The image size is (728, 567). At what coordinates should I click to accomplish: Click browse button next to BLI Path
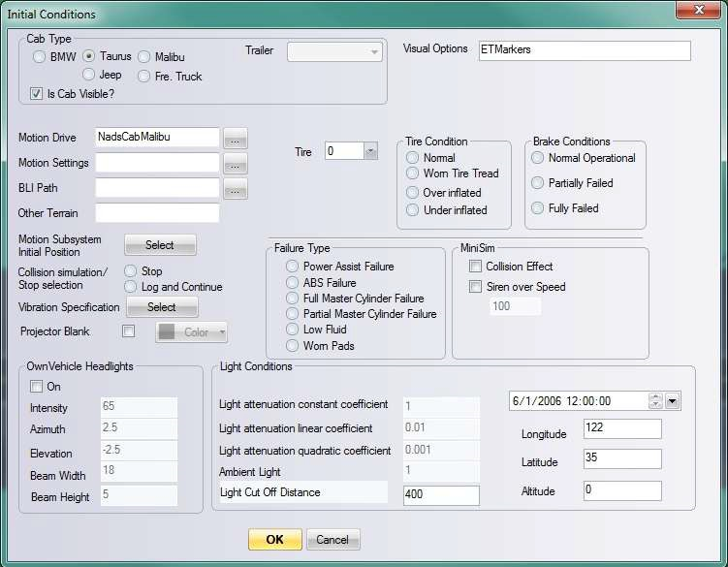(x=236, y=188)
